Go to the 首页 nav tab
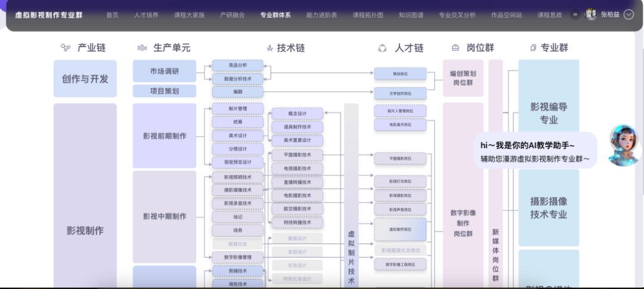This screenshot has height=289, width=644. click(112, 15)
